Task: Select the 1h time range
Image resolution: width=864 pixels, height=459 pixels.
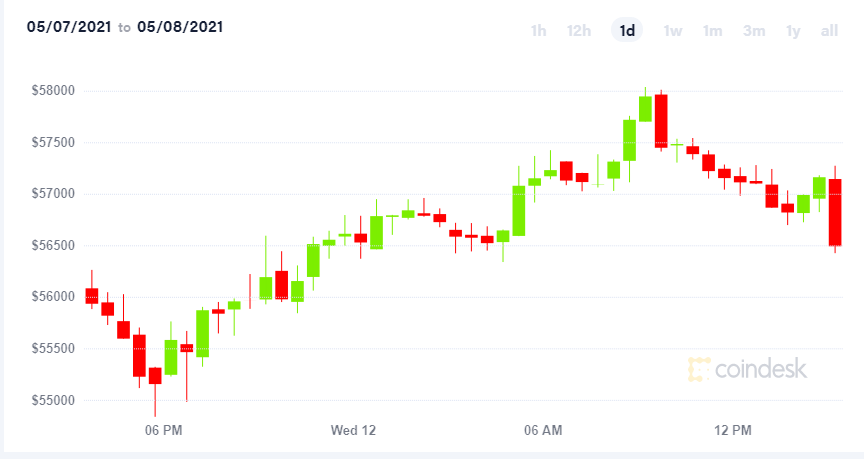Action: pyautogui.click(x=538, y=31)
